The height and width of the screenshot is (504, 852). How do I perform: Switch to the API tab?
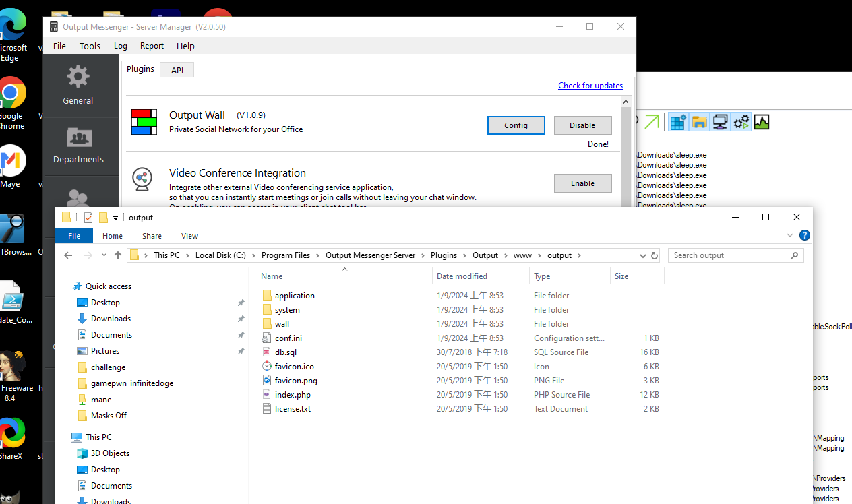tap(177, 70)
